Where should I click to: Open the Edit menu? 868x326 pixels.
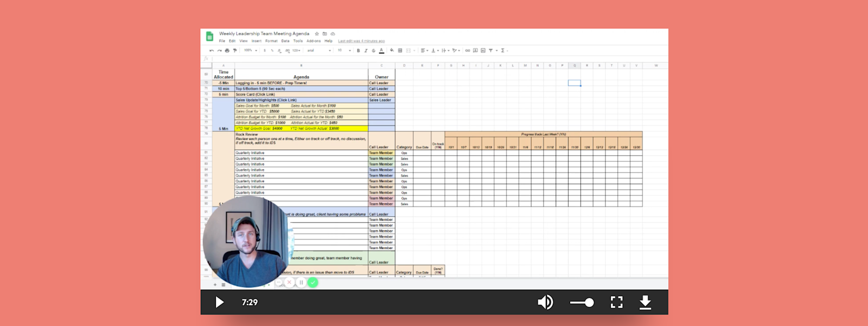pyautogui.click(x=232, y=41)
